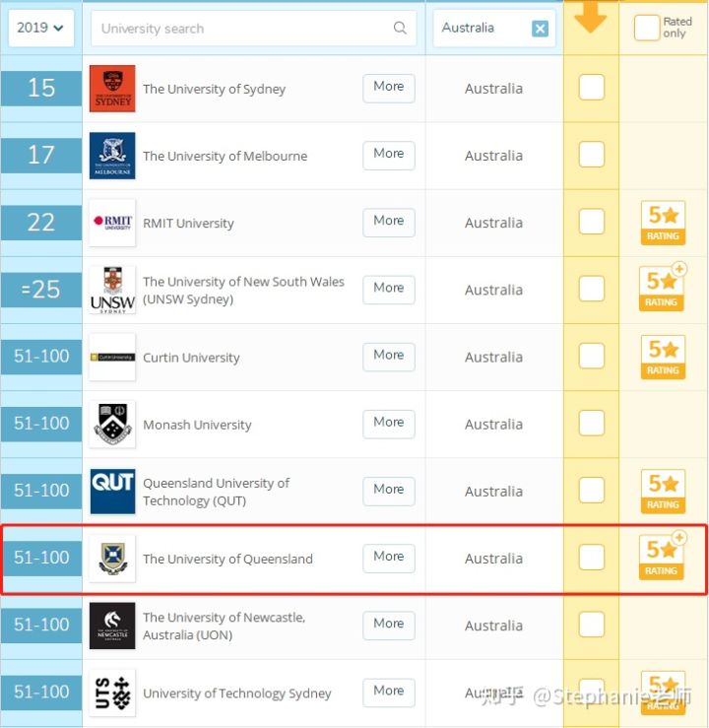Viewport: 709px width, 728px height.
Task: Tick the compare checkbox for University of Newcastle
Action: (592, 625)
